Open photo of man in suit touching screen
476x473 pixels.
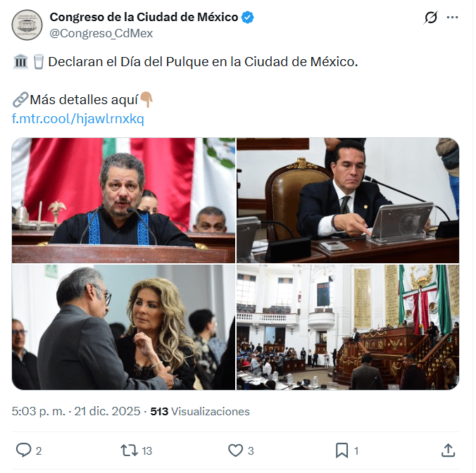click(348, 201)
